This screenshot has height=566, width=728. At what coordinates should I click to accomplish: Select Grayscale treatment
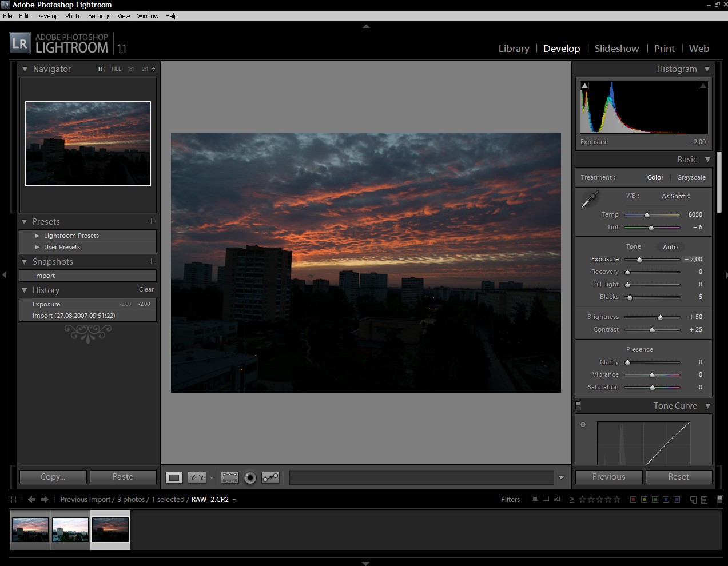(691, 177)
